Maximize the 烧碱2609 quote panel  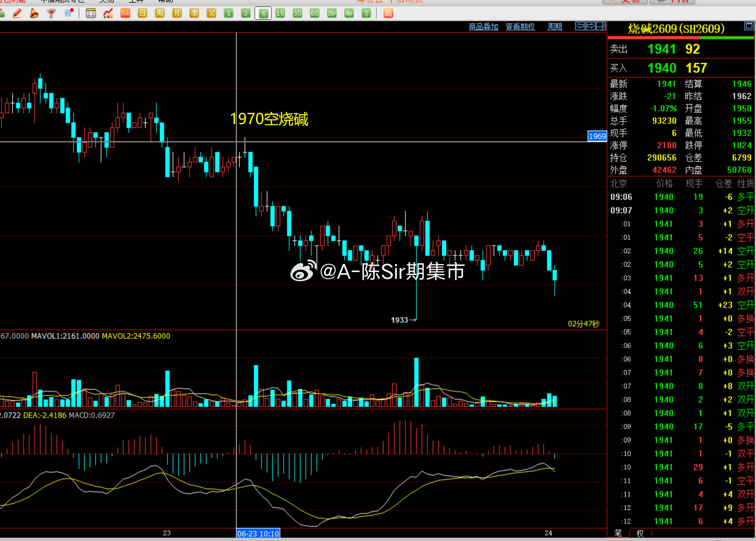pyautogui.click(x=749, y=26)
